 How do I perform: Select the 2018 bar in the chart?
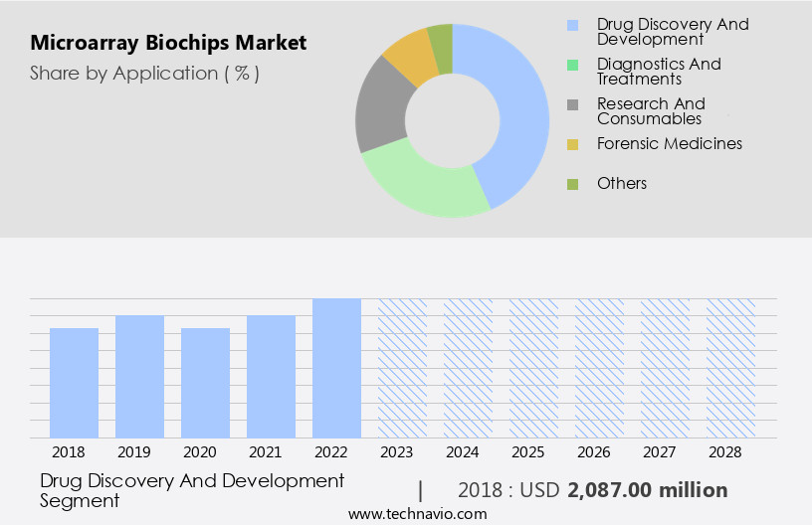pyautogui.click(x=74, y=383)
